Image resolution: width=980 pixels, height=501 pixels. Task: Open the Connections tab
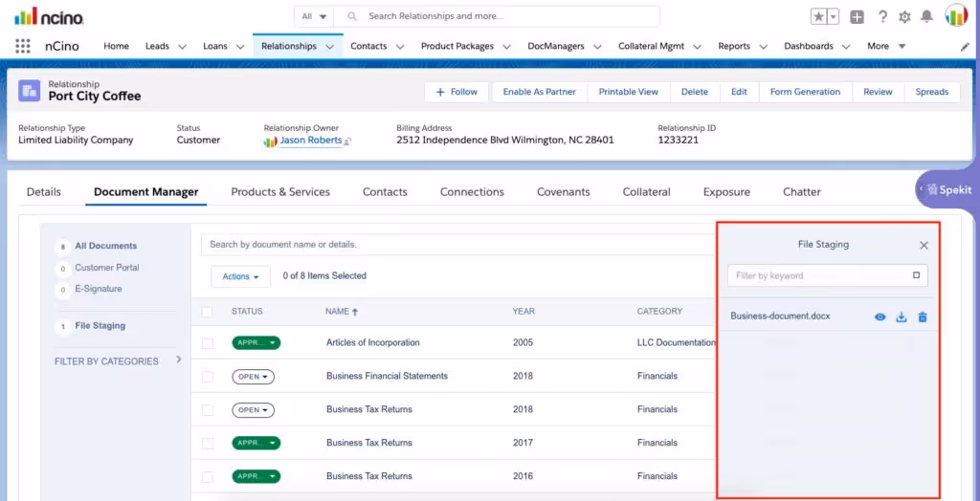(x=472, y=192)
